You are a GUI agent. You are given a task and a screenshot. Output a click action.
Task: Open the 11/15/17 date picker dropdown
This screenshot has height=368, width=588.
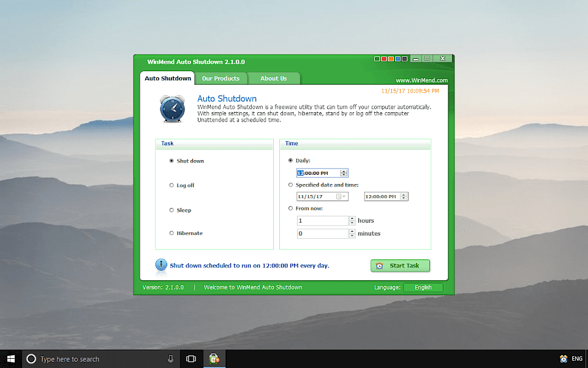pyautogui.click(x=341, y=196)
